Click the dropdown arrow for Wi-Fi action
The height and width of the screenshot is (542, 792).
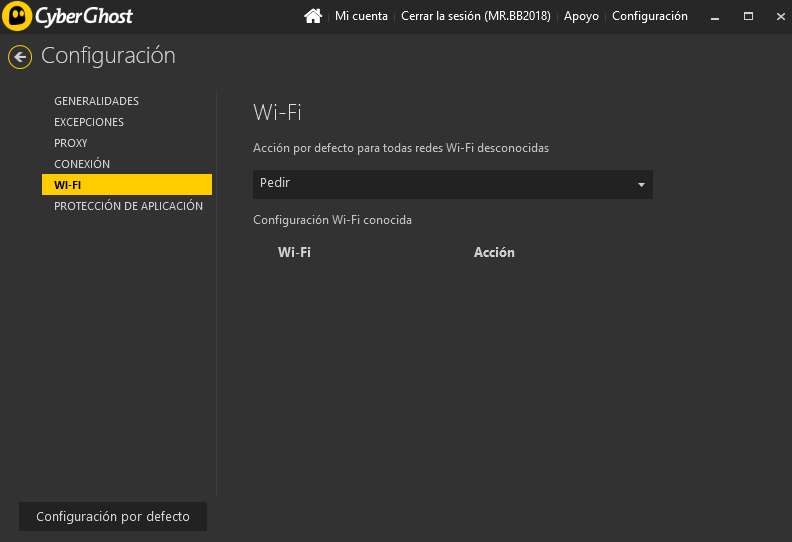click(640, 185)
